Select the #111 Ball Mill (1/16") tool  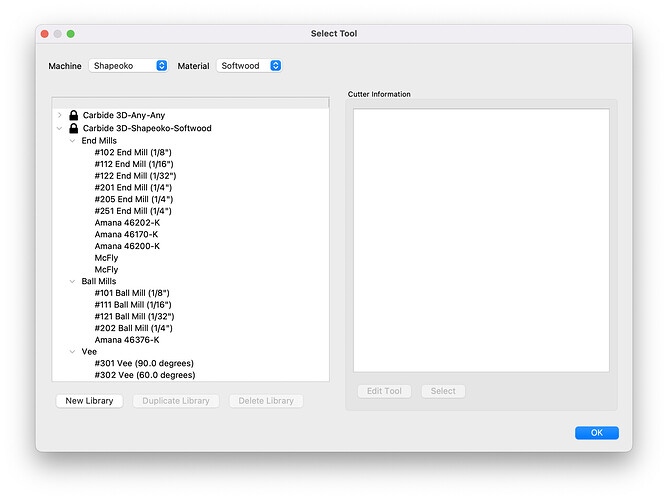(133, 305)
